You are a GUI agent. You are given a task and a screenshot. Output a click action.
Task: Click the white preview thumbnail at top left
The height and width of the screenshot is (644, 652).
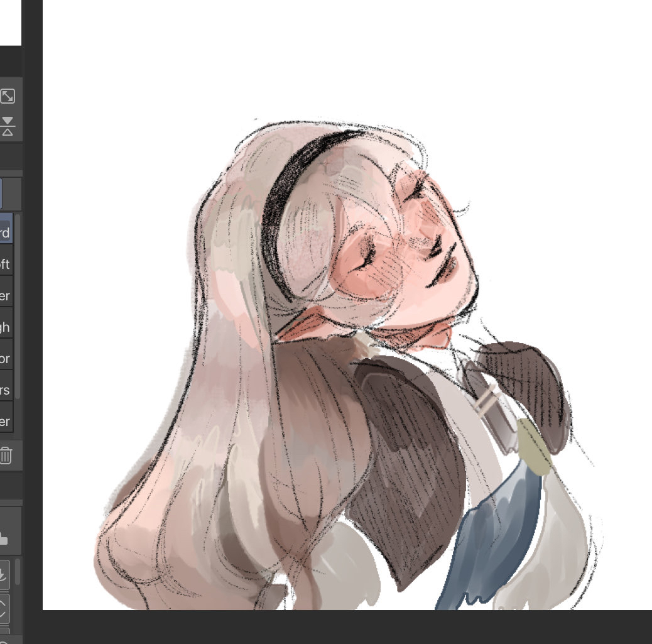[x=10, y=23]
